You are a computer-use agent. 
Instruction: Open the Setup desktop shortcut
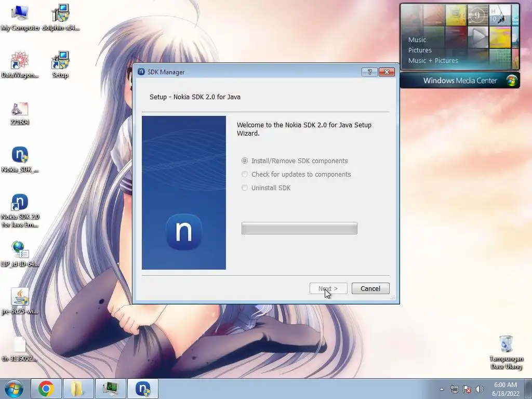[60, 65]
